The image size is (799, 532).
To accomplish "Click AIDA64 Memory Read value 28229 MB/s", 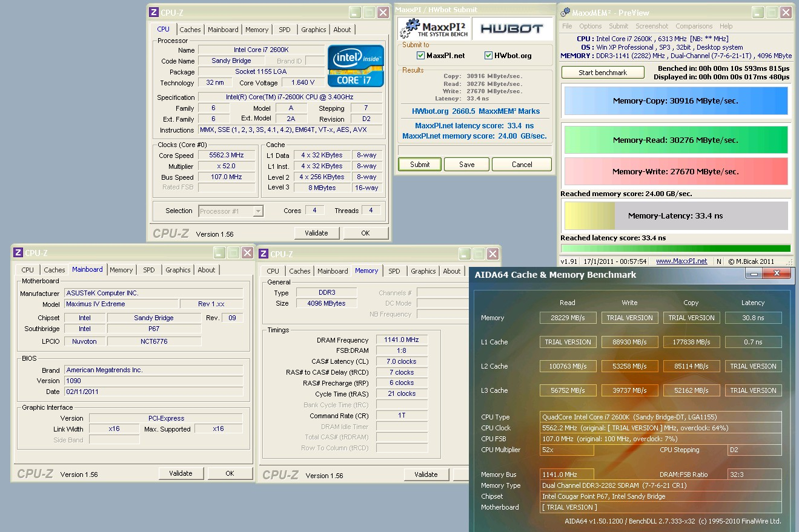I will click(568, 318).
